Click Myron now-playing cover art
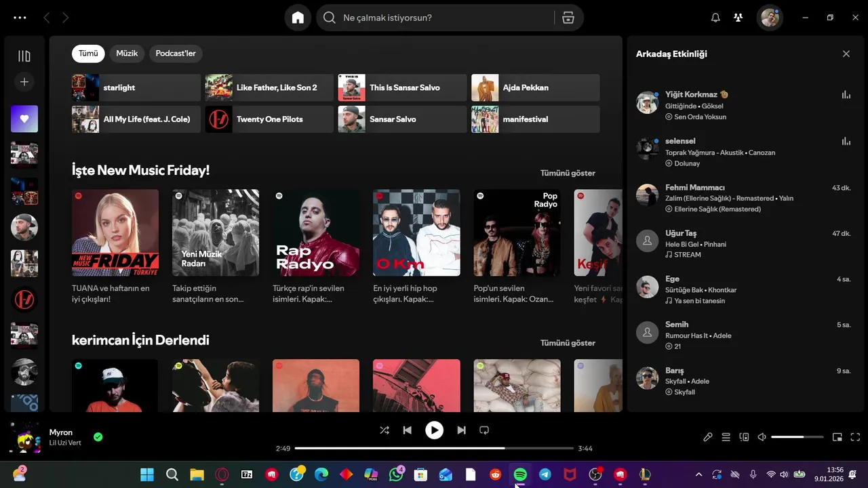The width and height of the screenshot is (868, 488). click(x=24, y=437)
